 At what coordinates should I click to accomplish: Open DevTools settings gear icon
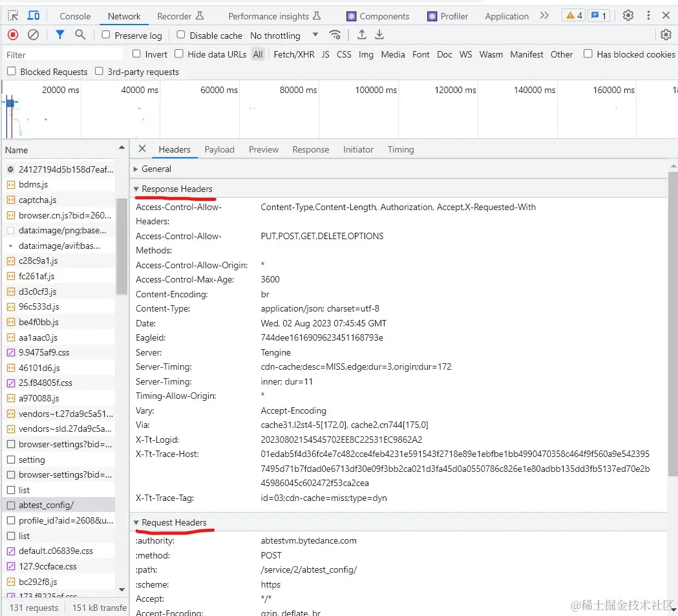pyautogui.click(x=628, y=16)
